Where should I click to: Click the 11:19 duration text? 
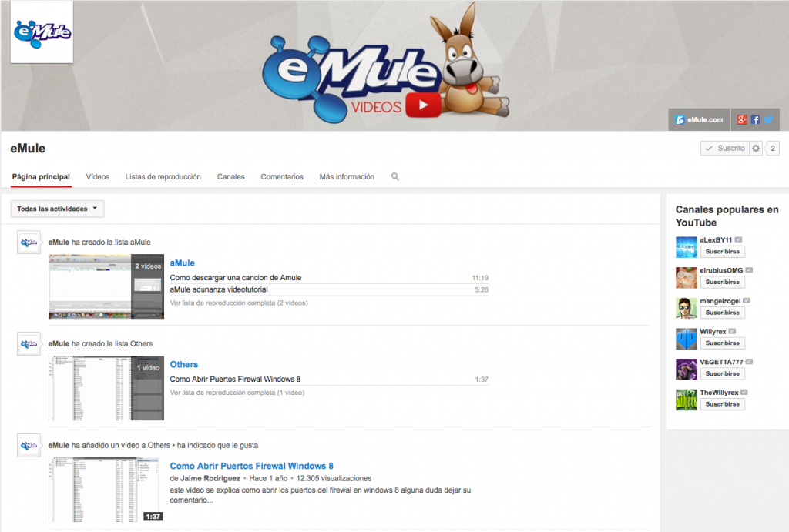point(480,278)
